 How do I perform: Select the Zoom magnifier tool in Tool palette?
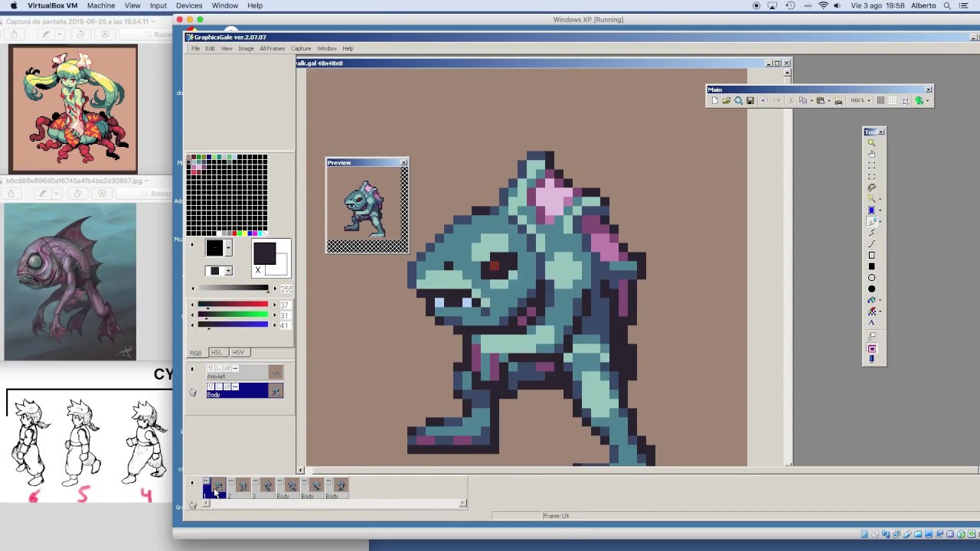tap(871, 142)
